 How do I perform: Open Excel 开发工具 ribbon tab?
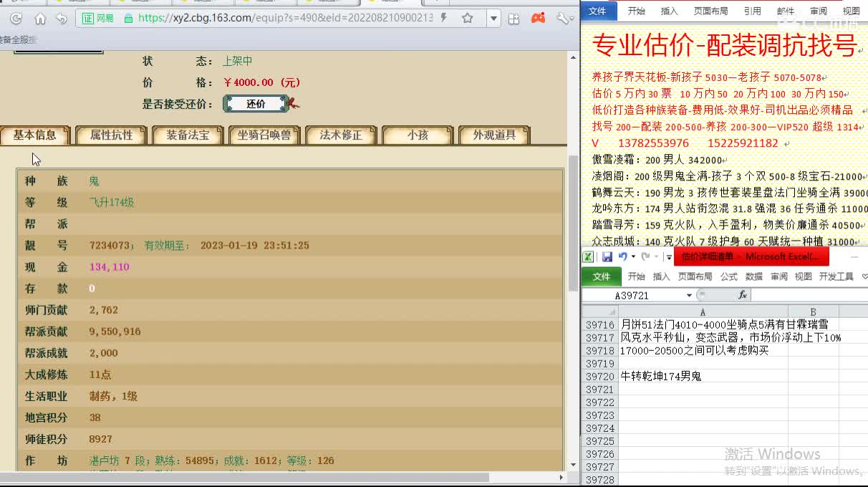[x=836, y=276]
